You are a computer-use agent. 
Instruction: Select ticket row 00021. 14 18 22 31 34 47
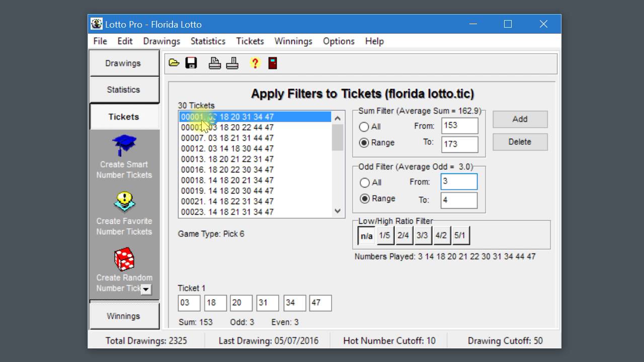255,201
